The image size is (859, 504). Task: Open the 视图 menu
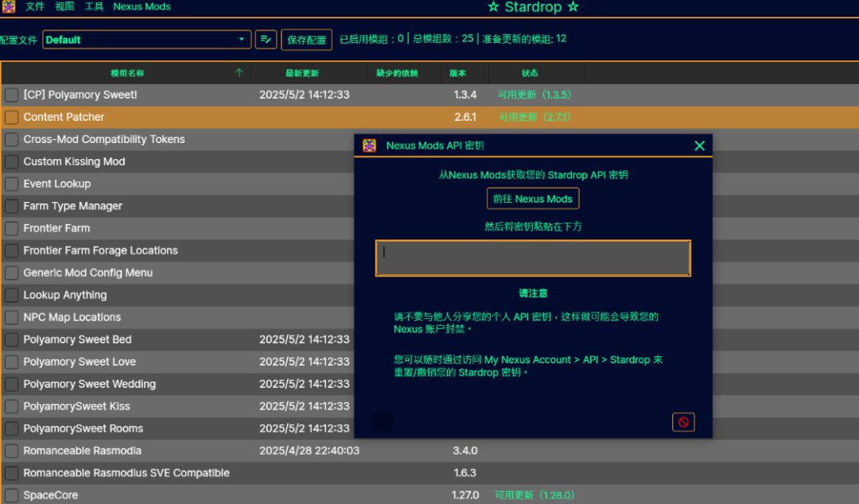pyautogui.click(x=64, y=6)
